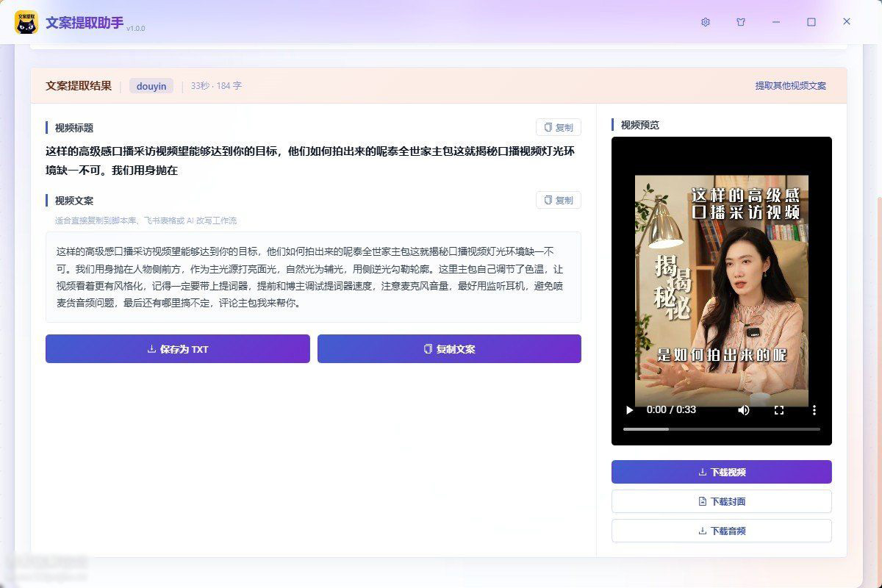Open settings via the gear icon
The height and width of the screenshot is (588, 882).
[x=706, y=22]
